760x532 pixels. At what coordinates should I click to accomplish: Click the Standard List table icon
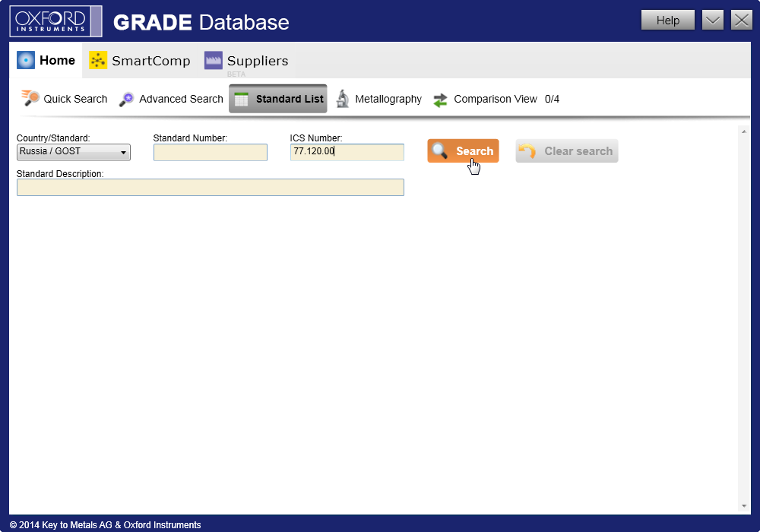pos(242,99)
